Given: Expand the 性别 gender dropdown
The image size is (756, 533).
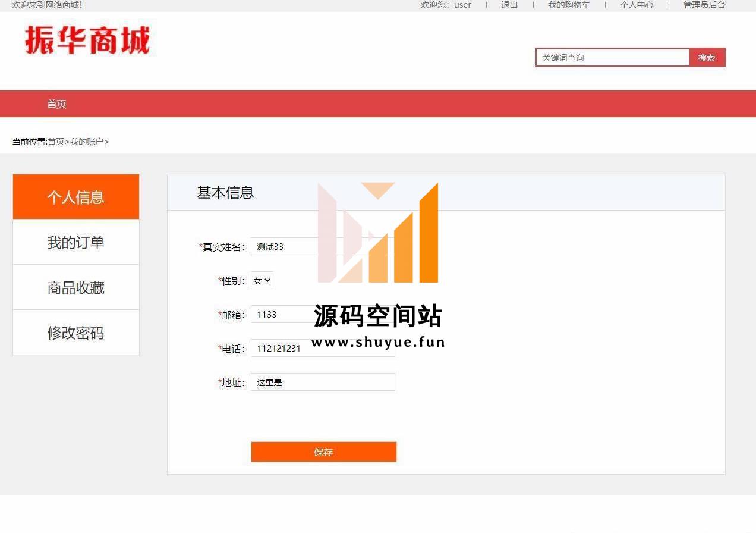Looking at the screenshot, I should point(262,281).
